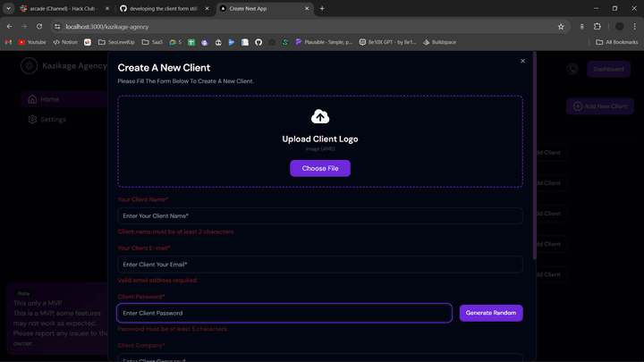Open the SeoLevelUp bookmarks folder
Viewport: 644px width, 362px height.
116,42
